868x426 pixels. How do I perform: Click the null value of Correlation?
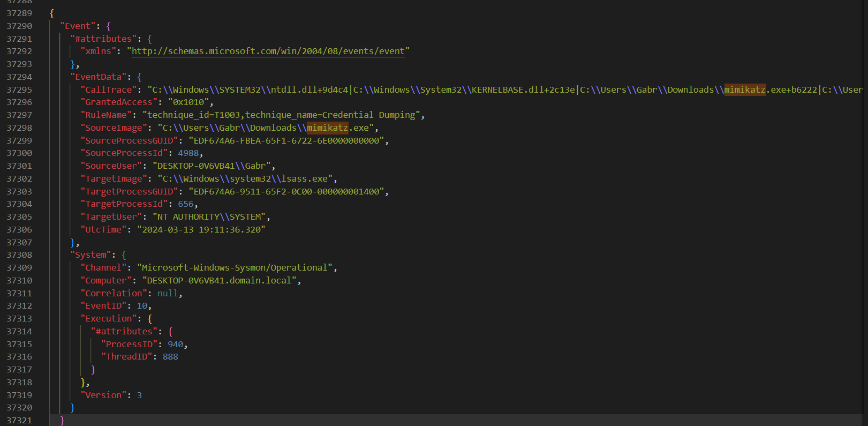point(167,294)
